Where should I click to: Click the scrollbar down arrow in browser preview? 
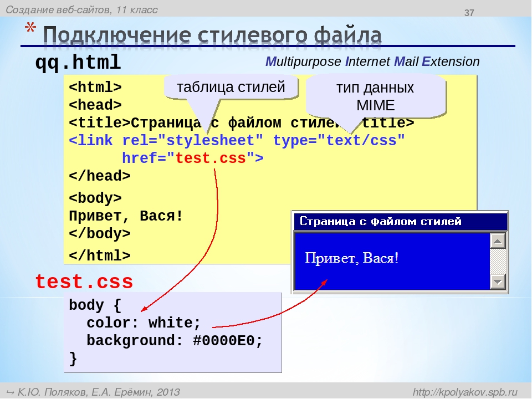tap(498, 282)
